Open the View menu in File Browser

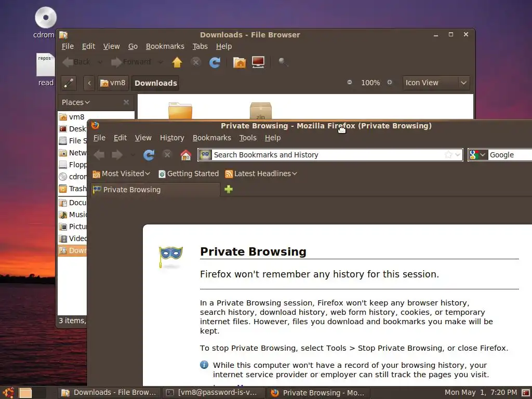coord(111,46)
